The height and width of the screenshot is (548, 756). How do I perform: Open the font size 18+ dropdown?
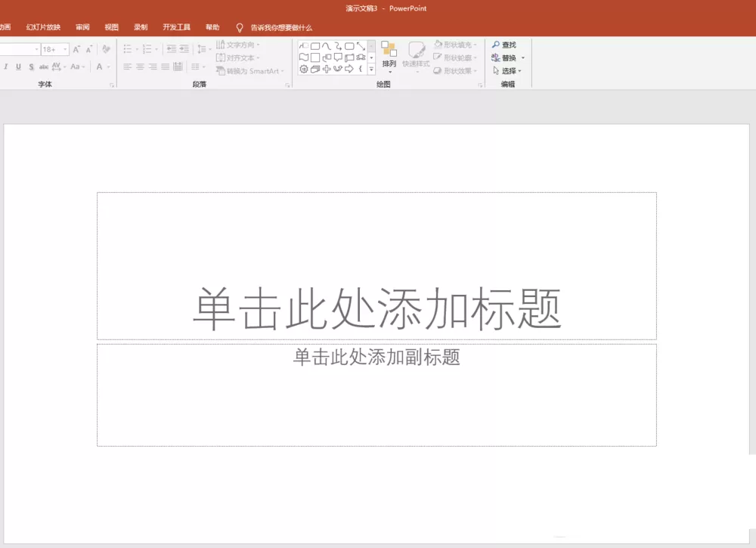pyautogui.click(x=65, y=49)
